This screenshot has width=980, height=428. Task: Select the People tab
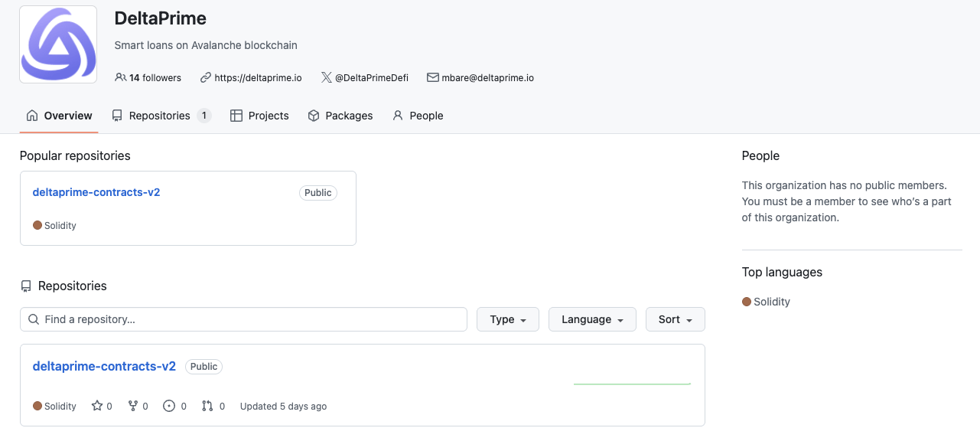[418, 116]
